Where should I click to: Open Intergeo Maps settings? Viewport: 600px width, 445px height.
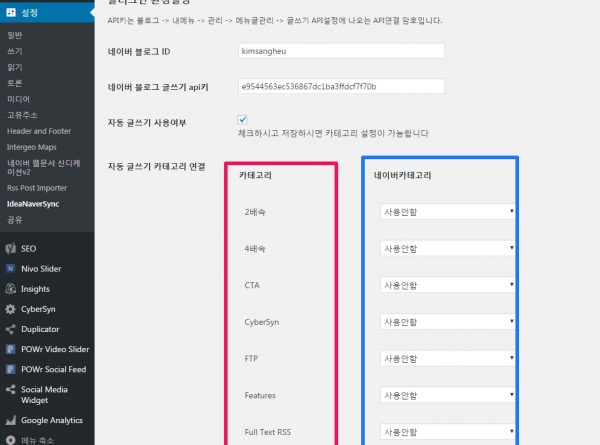point(31,147)
